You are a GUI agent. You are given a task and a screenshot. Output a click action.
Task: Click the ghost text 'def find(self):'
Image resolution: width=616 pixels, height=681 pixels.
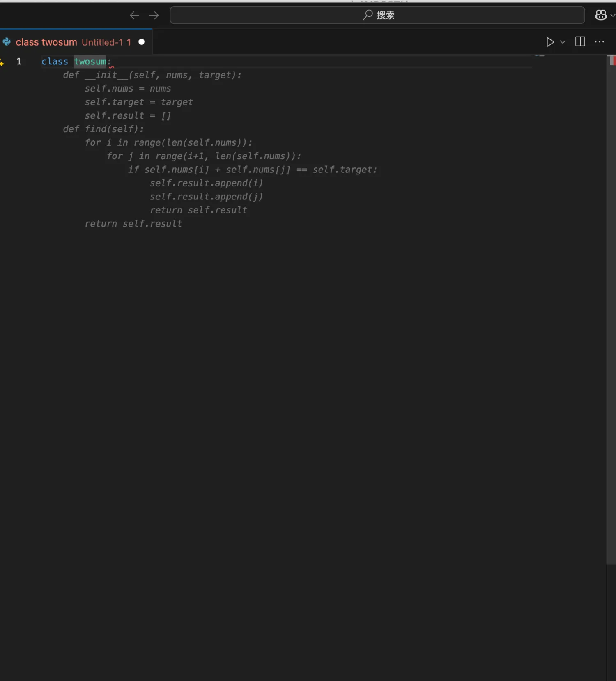click(103, 129)
